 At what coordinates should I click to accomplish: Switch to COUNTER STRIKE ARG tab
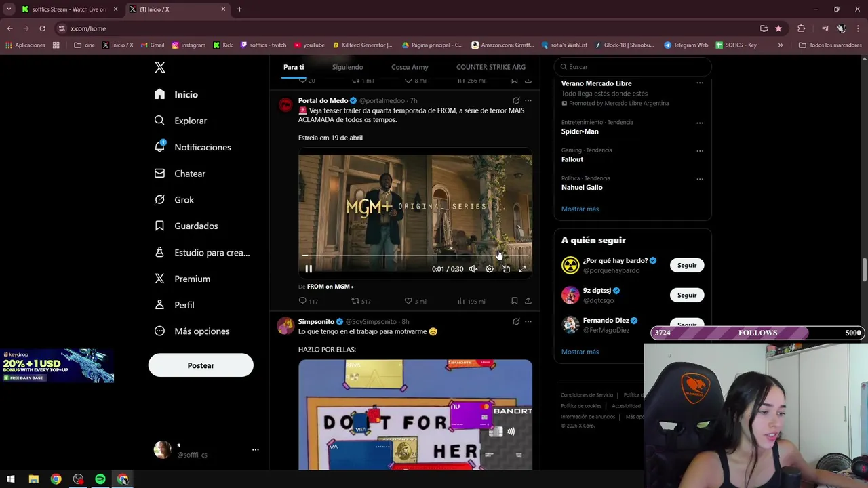click(491, 67)
